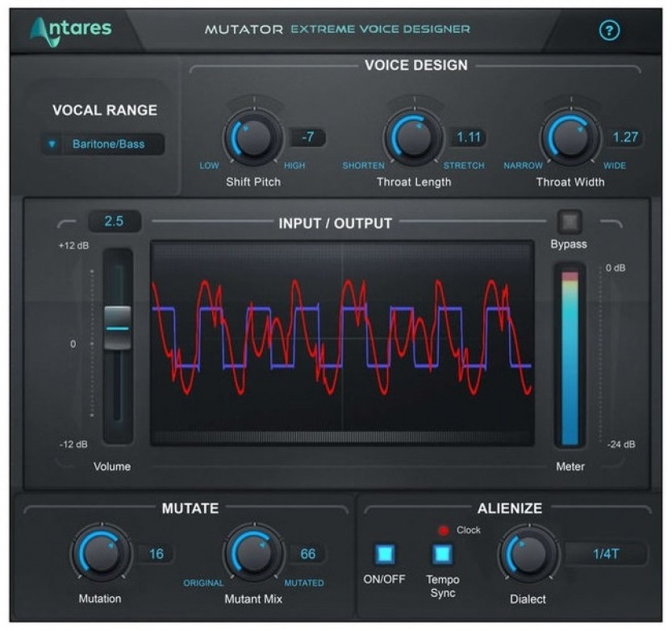
Task: Click the VOICE DESIGN heading
Action: [x=416, y=65]
